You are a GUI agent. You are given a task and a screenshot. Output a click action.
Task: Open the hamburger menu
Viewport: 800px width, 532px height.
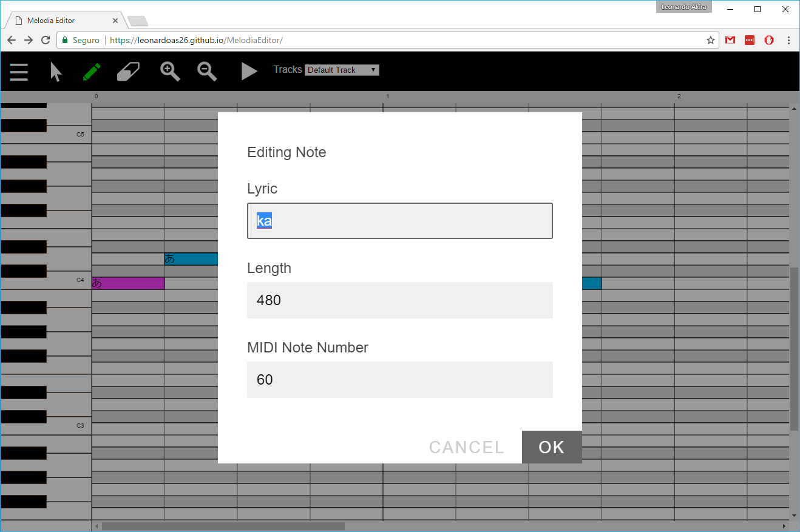tap(19, 72)
